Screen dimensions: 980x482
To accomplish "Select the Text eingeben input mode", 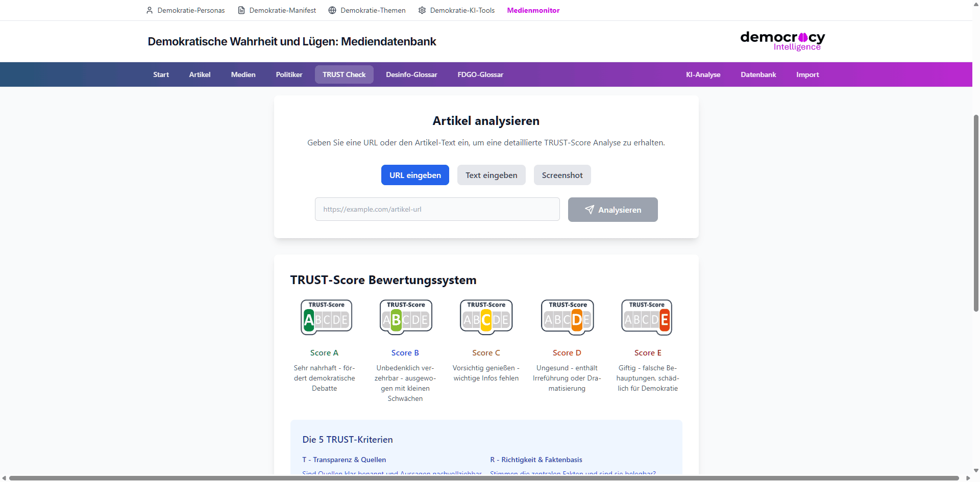I will 491,175.
